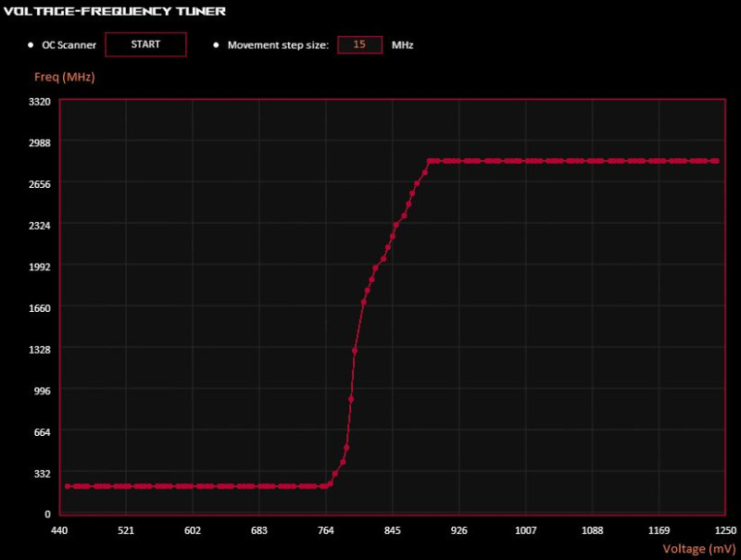Click the 2656 frequency axis value

click(40, 184)
